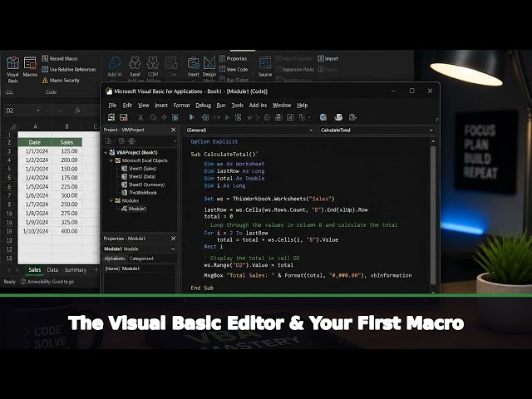532x399 pixels.
Task: Collapse the VBAProject (Book1) tree node
Action: [106, 152]
